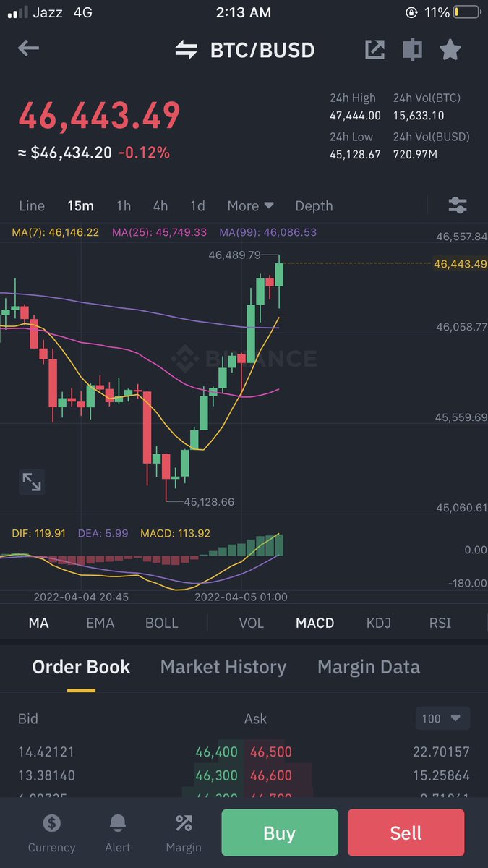Tap the 46,489.79 high marker
Viewport: 488px width, 868px height.
[x=234, y=255]
